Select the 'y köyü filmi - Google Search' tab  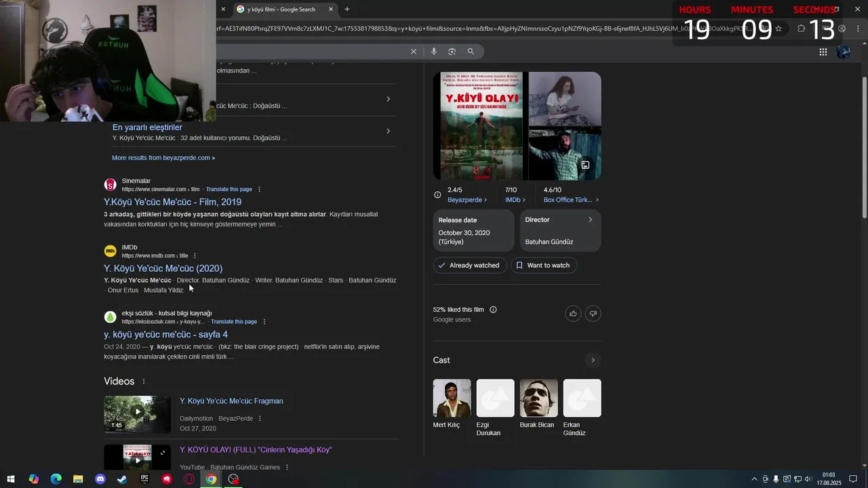[x=285, y=9]
